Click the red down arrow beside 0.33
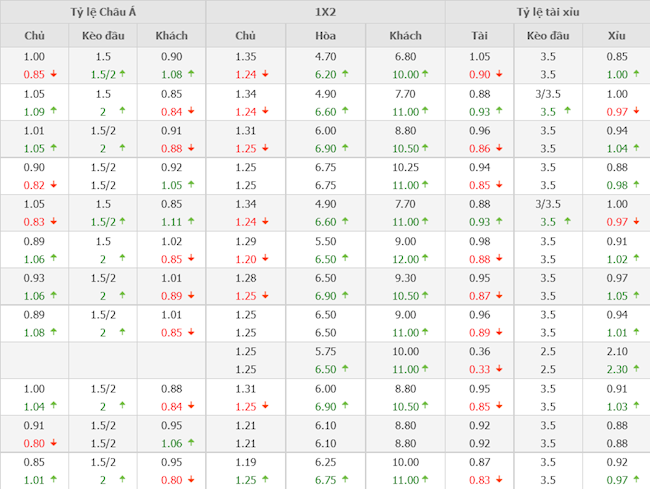Screen dimensions: 650x490 [504, 369]
